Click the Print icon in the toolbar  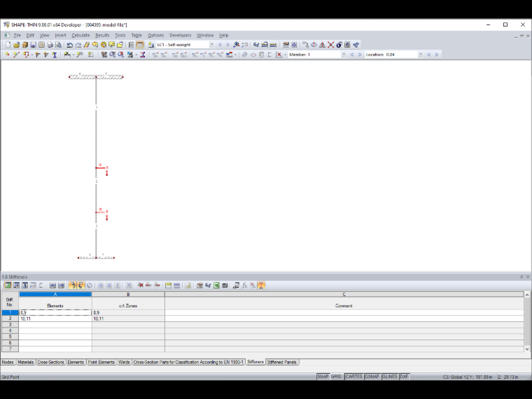point(50,45)
